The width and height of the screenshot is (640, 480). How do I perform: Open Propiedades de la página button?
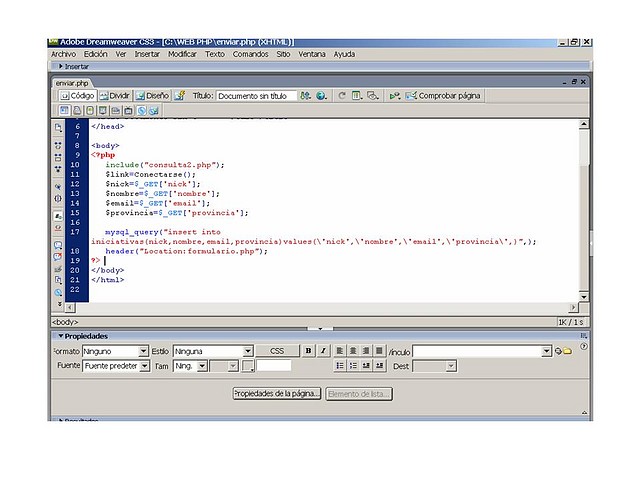point(277,394)
